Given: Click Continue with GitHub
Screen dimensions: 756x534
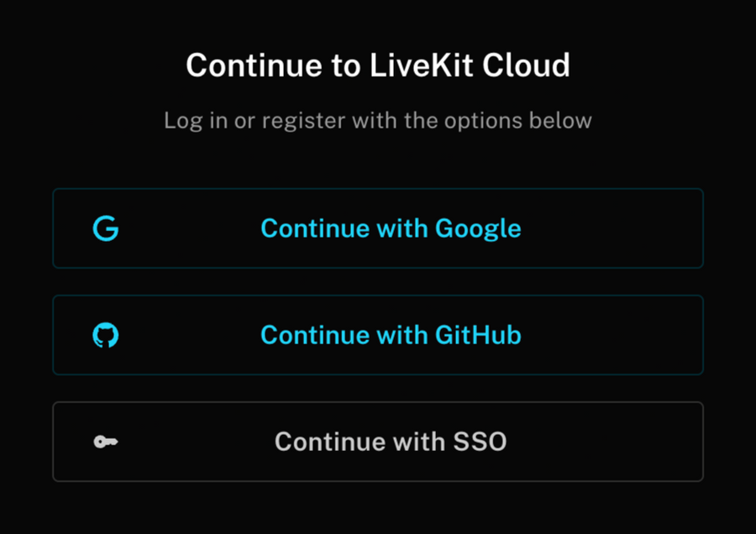Looking at the screenshot, I should pyautogui.click(x=378, y=334).
